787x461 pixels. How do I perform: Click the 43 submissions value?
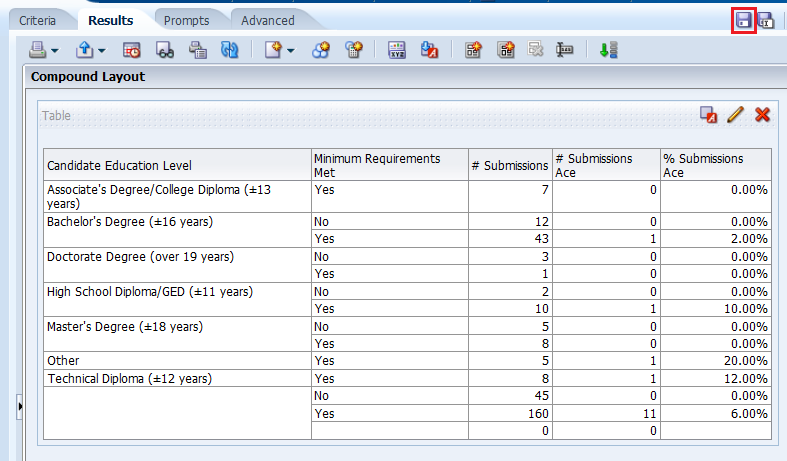pyautogui.click(x=542, y=239)
